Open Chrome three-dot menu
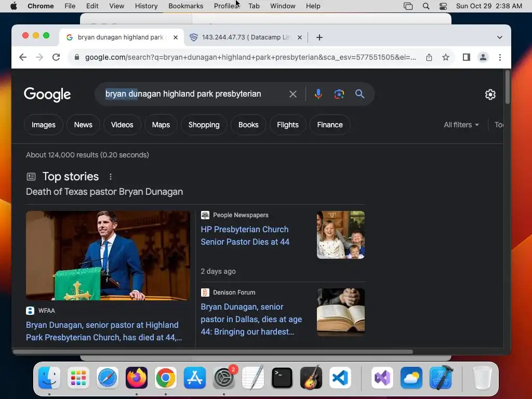Image resolution: width=532 pixels, height=399 pixels. tap(500, 57)
